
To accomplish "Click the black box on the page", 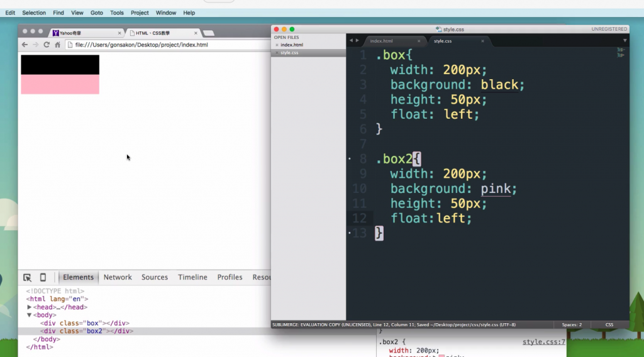I will tap(60, 65).
